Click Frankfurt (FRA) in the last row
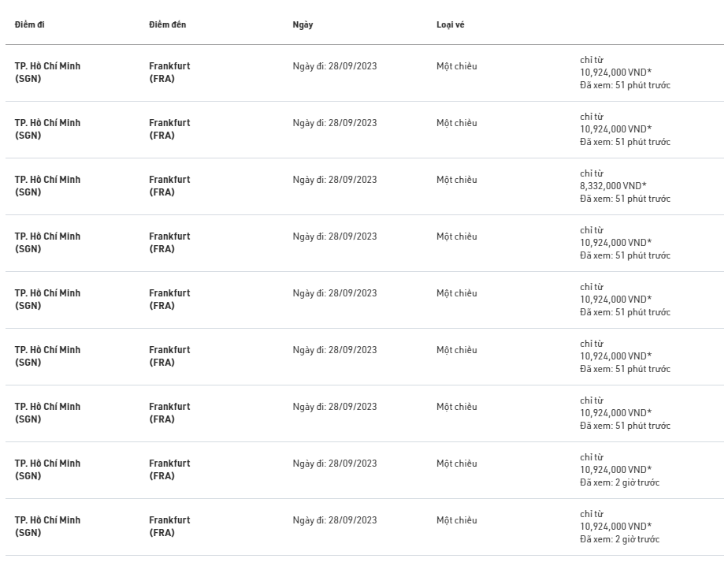This screenshot has width=728, height=566. coord(169,527)
